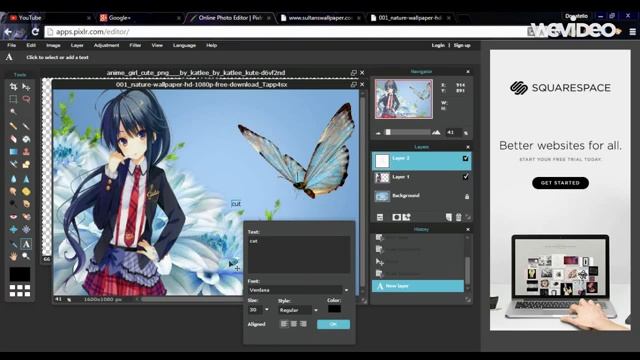The height and width of the screenshot is (360, 640).
Task: Select the Pencil tool
Action: point(13,126)
